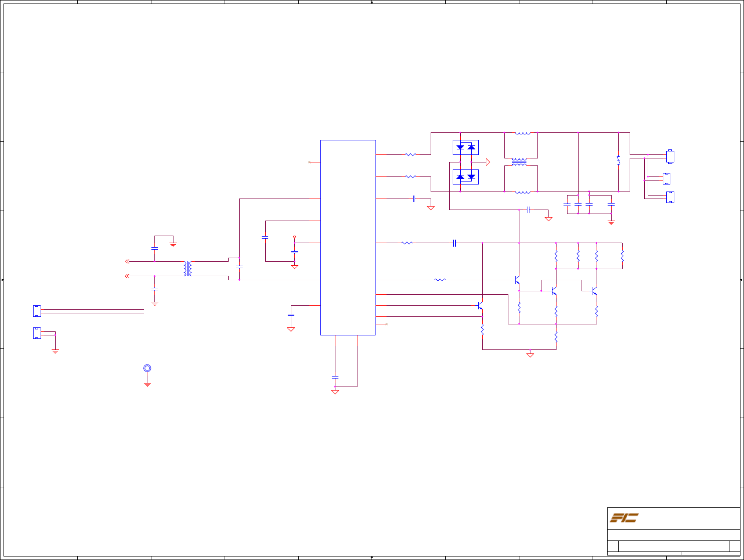Click the inductor coil on the top rail
744x560 pixels.
click(x=522, y=133)
